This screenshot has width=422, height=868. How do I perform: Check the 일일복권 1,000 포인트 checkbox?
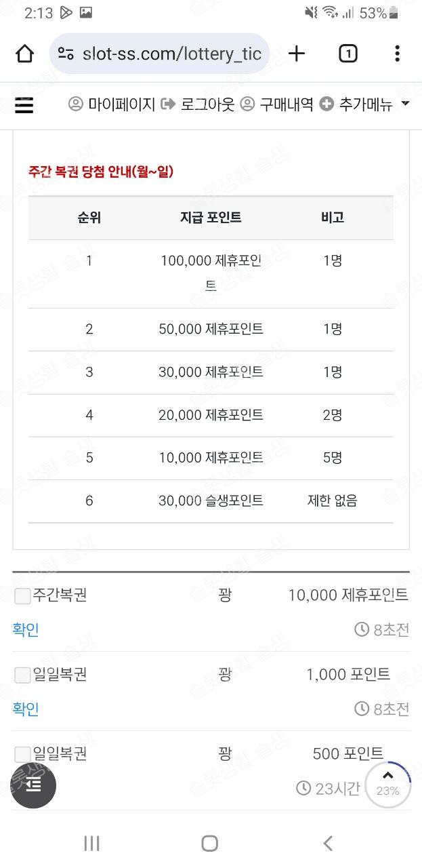click(x=22, y=675)
